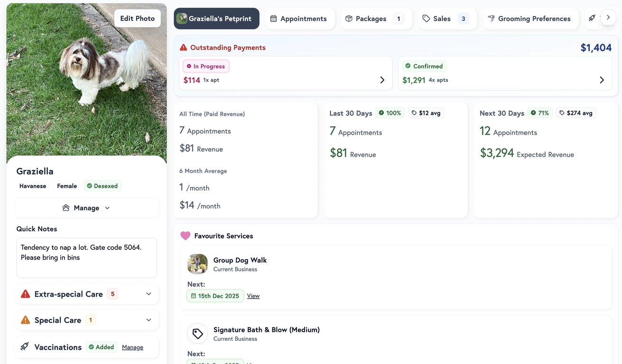Screen dimensions: 622x364
Task: Click the heart icon next to Favourite Services
Action: click(185, 236)
